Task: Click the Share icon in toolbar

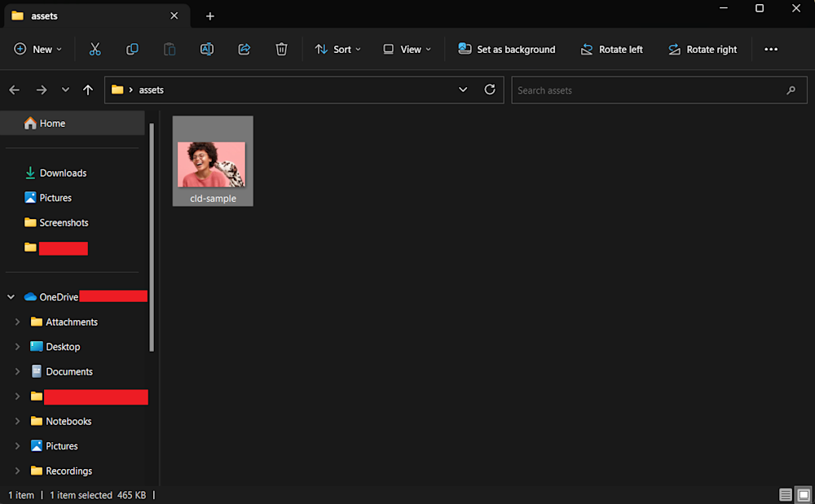Action: click(244, 50)
